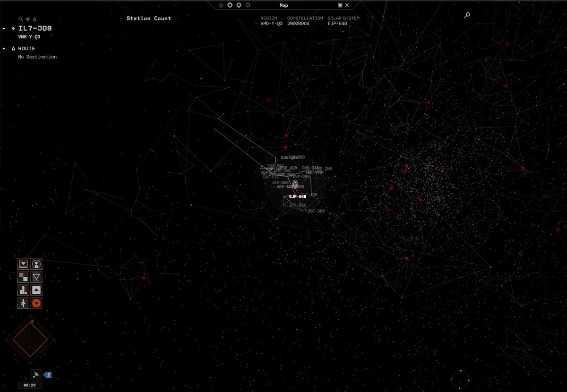Open the bar chart icon
The width and height of the screenshot is (567, 392).
coord(24,290)
